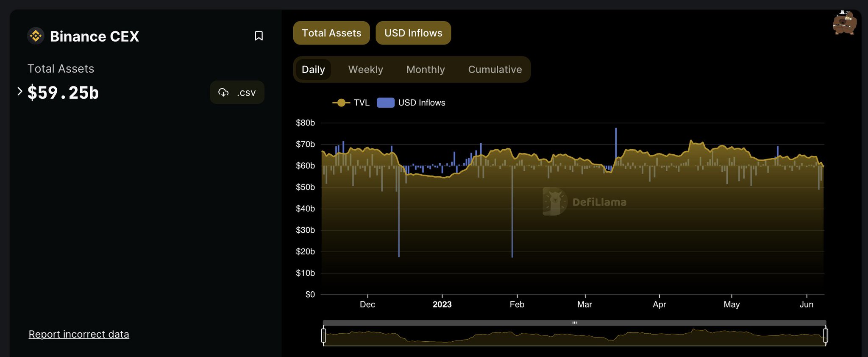
Task: Toggle the USD Inflows chart series
Action: [x=413, y=33]
